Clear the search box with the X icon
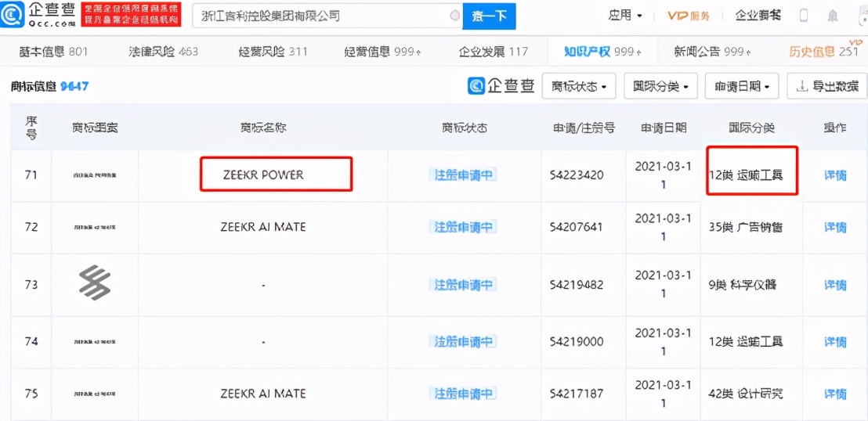 click(455, 16)
